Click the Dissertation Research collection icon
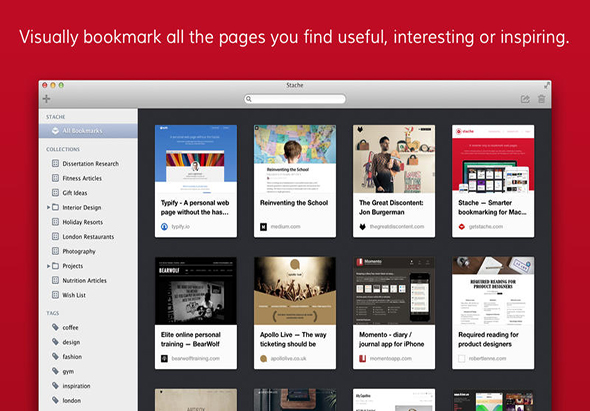The image size is (590, 411). (55, 163)
